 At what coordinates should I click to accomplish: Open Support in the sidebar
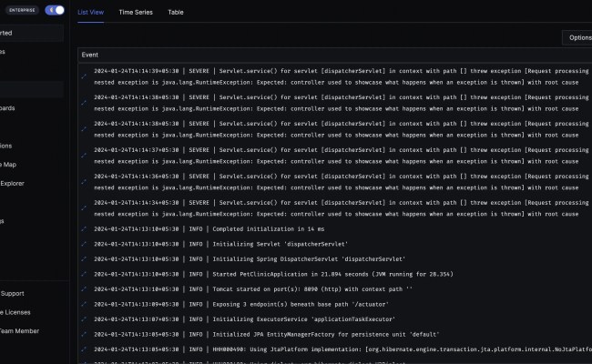point(12,293)
